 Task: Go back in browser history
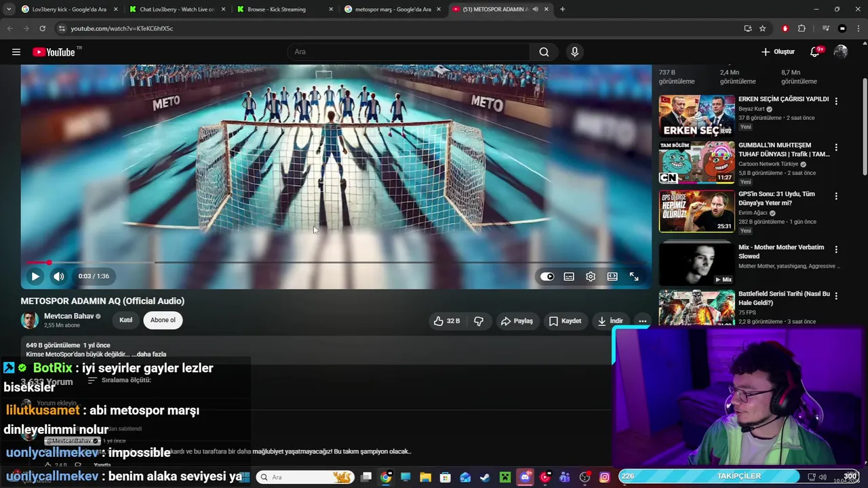[x=10, y=28]
